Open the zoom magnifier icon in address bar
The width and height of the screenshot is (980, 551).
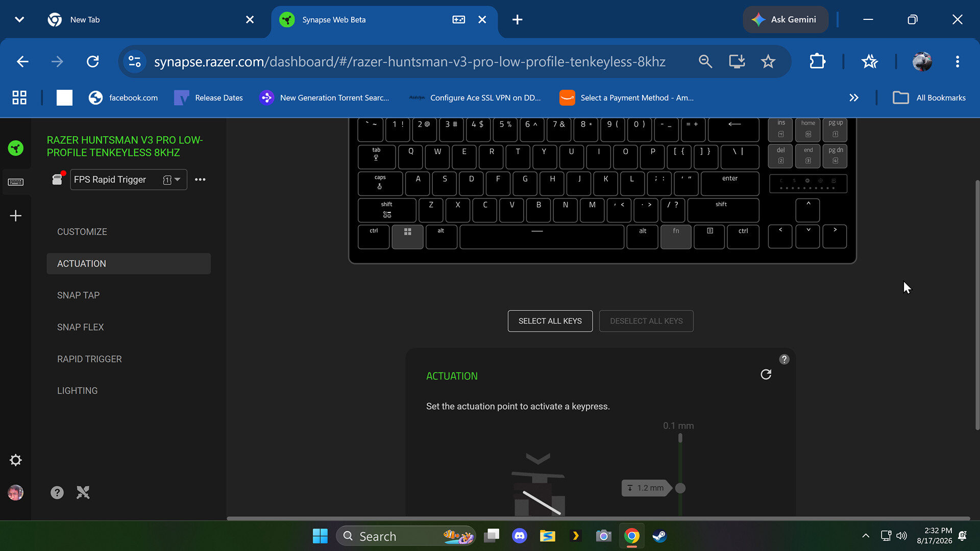click(705, 62)
